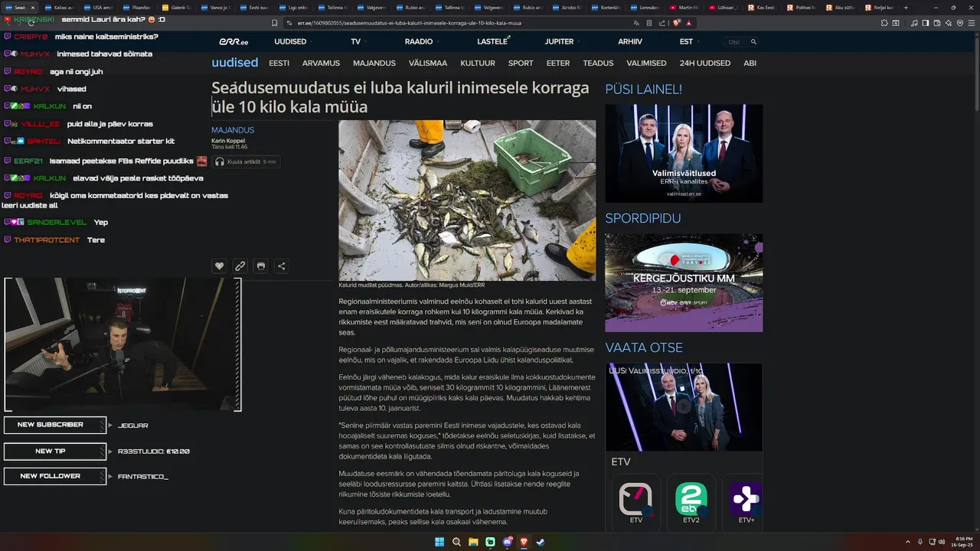Open Brave Shields lion icon

pos(677,23)
